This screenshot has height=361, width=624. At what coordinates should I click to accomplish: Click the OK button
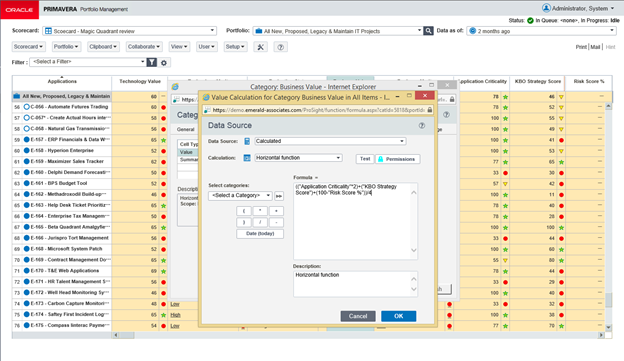pos(398,316)
